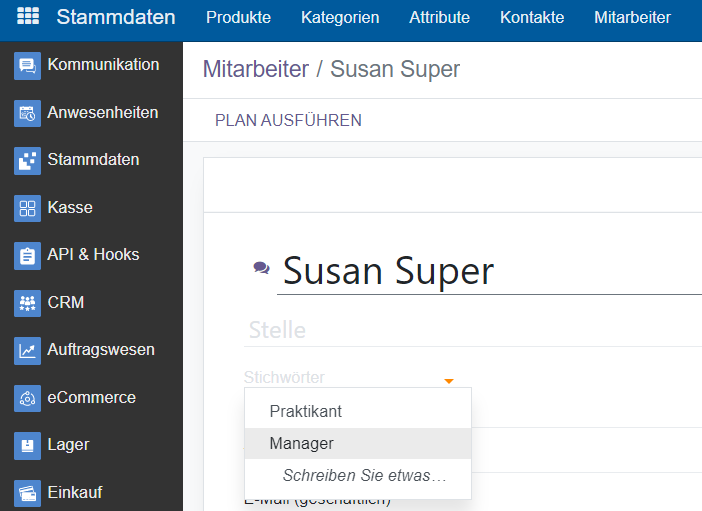The width and height of the screenshot is (702, 511).
Task: Open the Kategorien menu
Action: click(340, 17)
